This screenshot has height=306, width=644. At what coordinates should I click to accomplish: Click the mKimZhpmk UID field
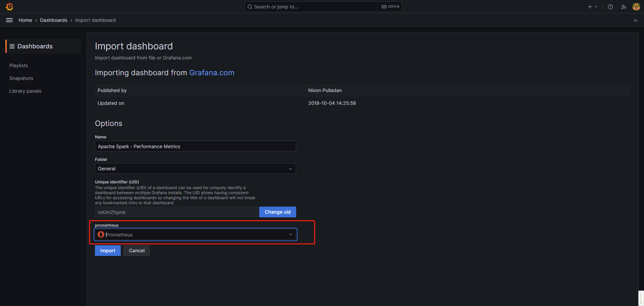click(x=177, y=212)
